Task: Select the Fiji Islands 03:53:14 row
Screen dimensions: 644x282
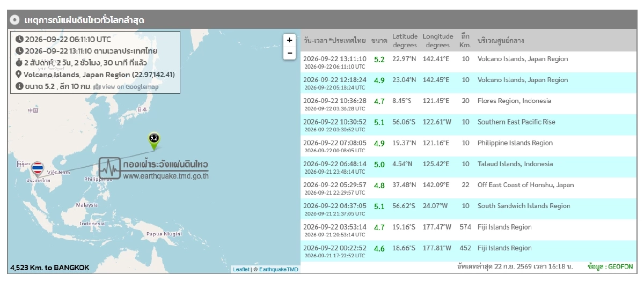Action: [x=467, y=230]
